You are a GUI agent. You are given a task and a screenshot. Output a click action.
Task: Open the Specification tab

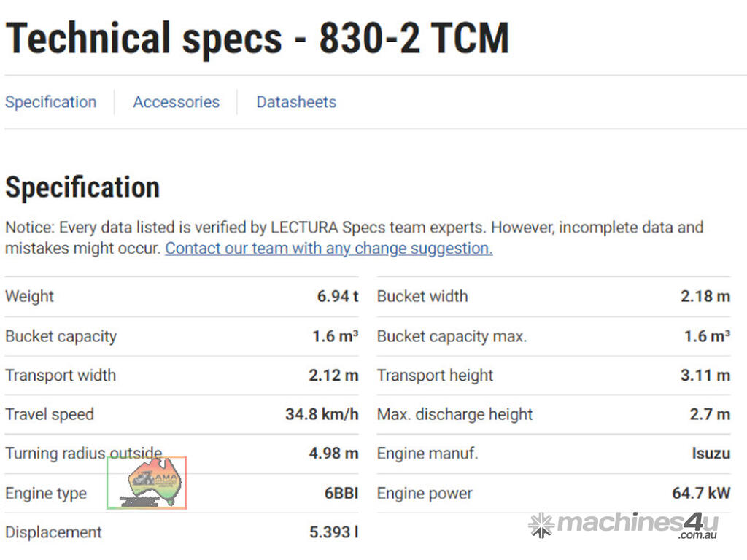pos(50,102)
